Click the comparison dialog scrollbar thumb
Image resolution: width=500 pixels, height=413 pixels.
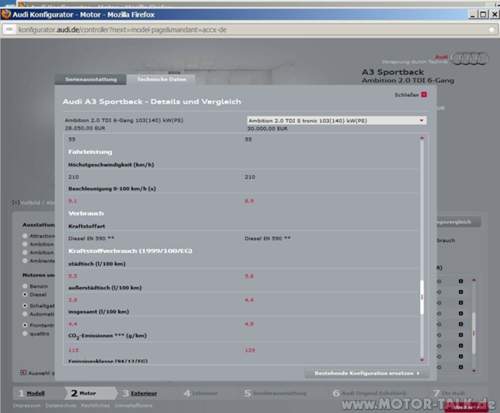pyautogui.click(x=422, y=297)
